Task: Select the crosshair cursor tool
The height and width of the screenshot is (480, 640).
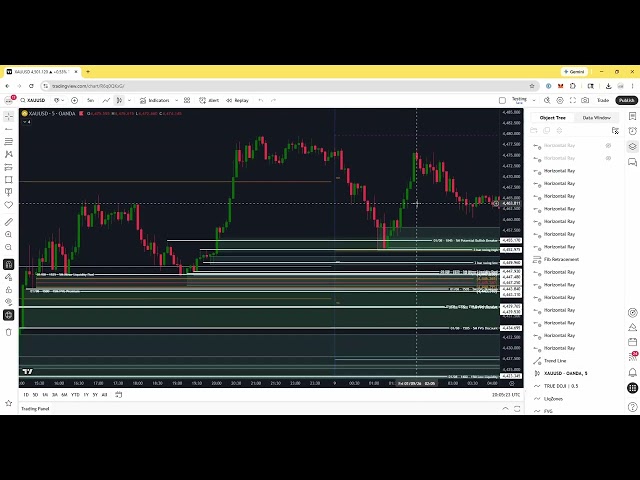Action: pyautogui.click(x=9, y=117)
